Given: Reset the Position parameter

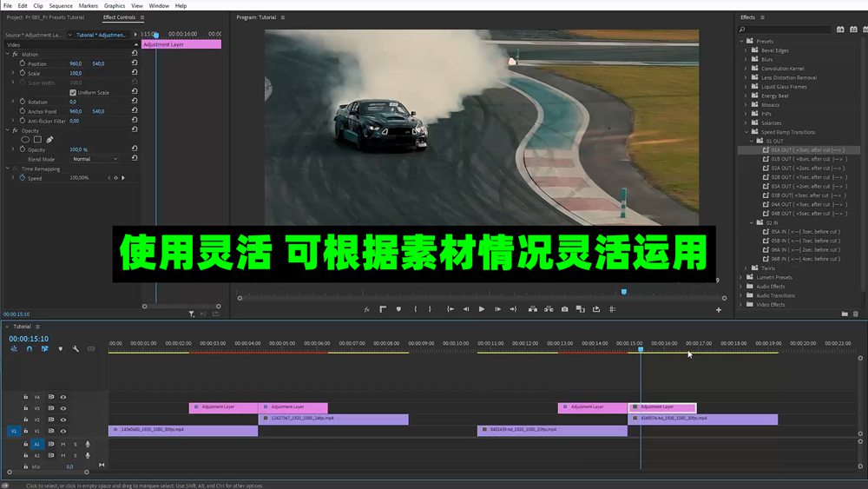Looking at the screenshot, I should pyautogui.click(x=135, y=63).
